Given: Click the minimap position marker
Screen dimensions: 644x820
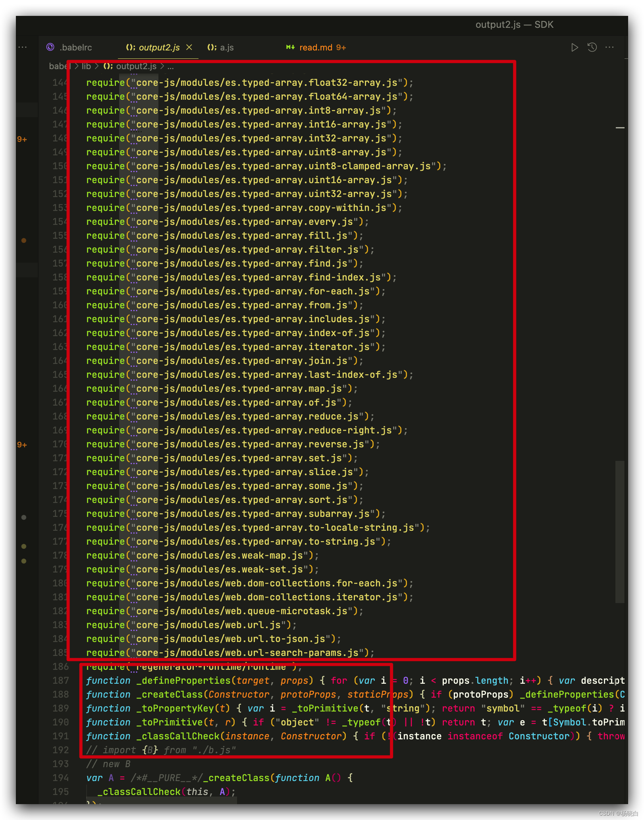Looking at the screenshot, I should coord(620,128).
